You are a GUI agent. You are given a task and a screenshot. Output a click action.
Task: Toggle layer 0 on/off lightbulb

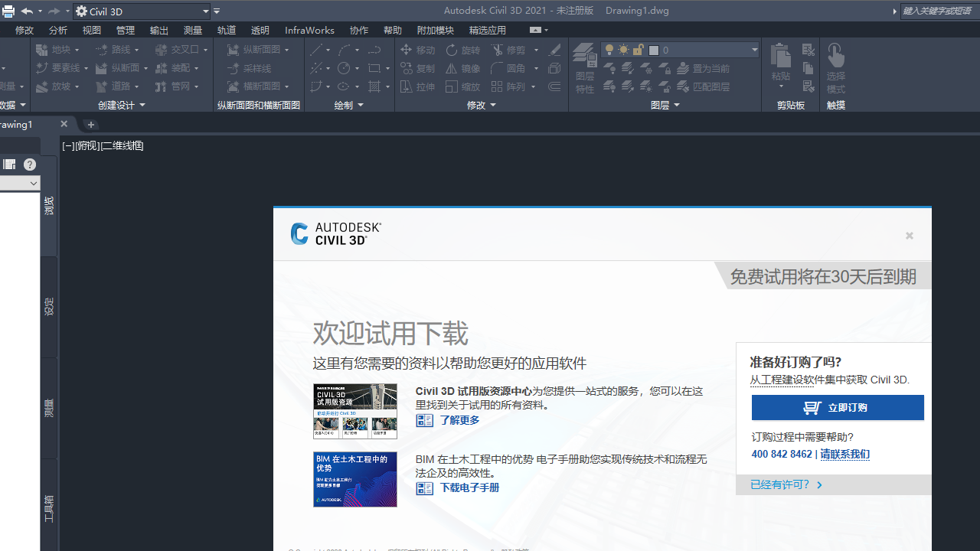(x=609, y=50)
